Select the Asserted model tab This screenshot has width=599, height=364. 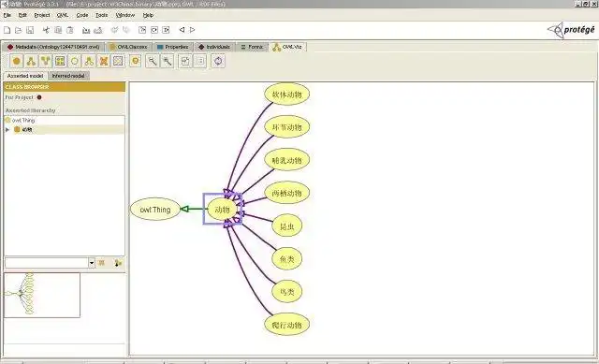(25, 76)
